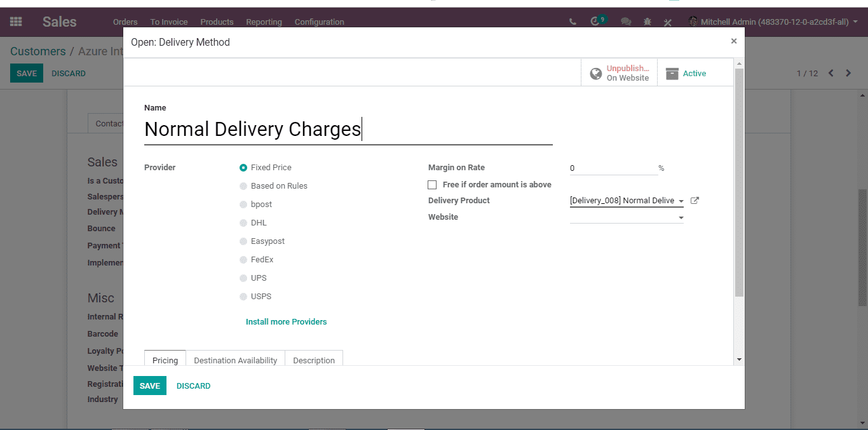Open the Products menu

point(217,22)
